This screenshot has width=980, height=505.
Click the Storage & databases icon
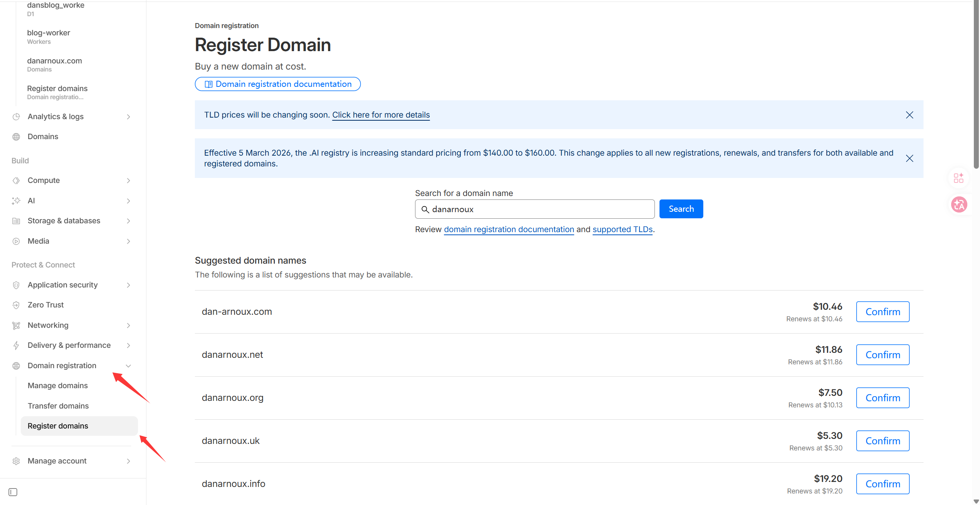point(16,221)
